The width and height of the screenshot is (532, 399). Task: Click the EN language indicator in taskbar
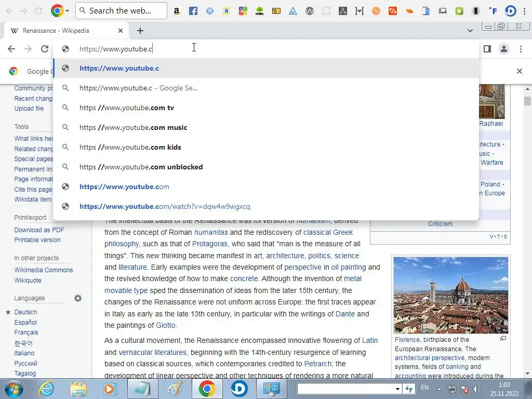(424, 388)
